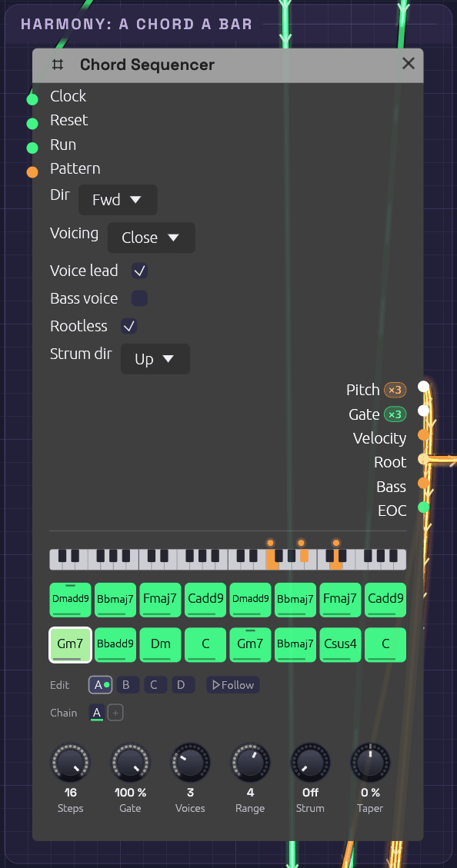Select edit pattern B tab
Image resolution: width=457 pixels, height=868 pixels.
pyautogui.click(x=128, y=685)
